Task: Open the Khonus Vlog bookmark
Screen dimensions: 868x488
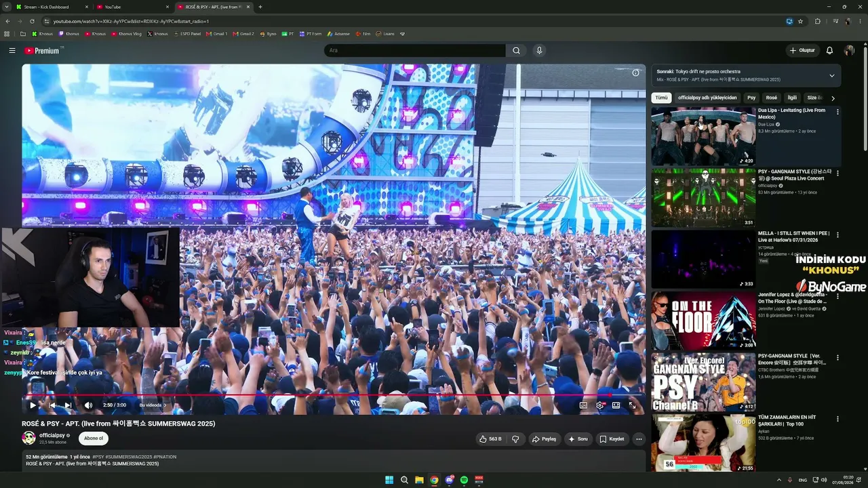Action: (x=127, y=33)
